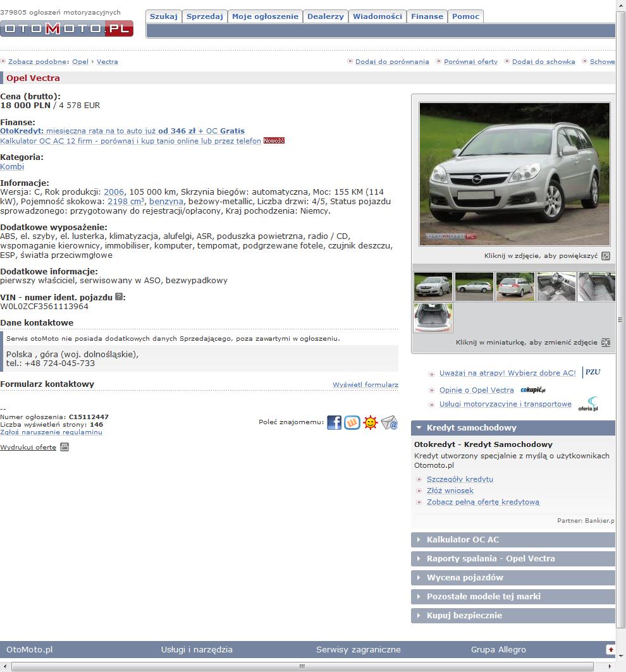Open the VIN help question-mark icon
Image resolution: width=626 pixels, height=672 pixels.
pos(120,296)
